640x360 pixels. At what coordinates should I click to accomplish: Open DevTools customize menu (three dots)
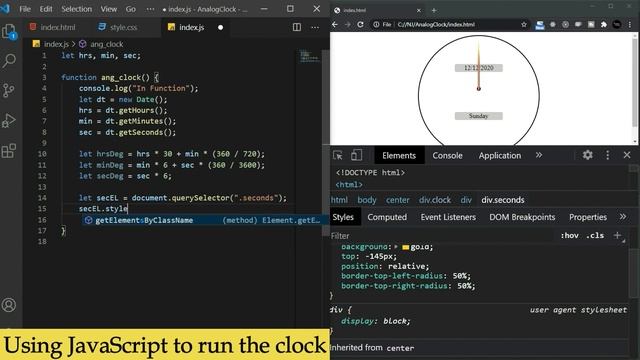[607, 155]
